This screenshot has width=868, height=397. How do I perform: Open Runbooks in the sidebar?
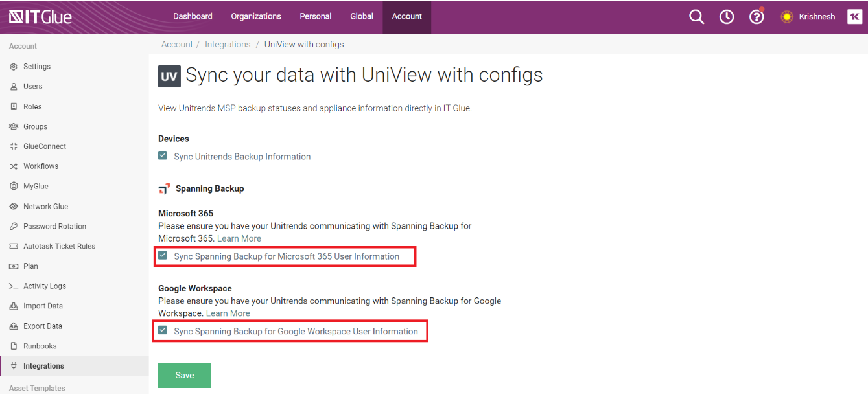(x=40, y=346)
